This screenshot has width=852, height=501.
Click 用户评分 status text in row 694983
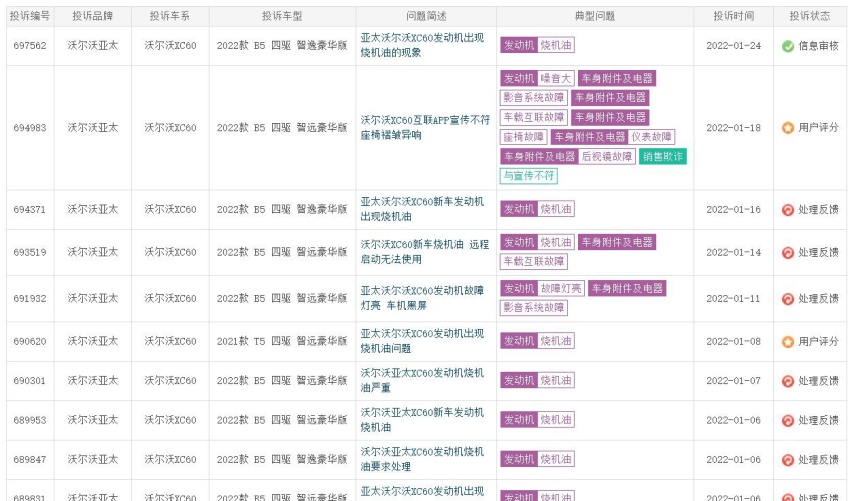point(818,128)
